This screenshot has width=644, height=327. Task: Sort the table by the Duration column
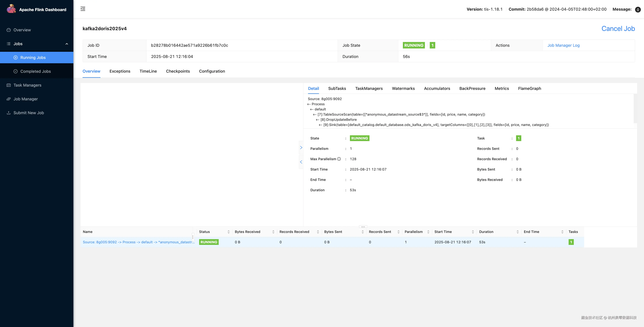click(518, 232)
